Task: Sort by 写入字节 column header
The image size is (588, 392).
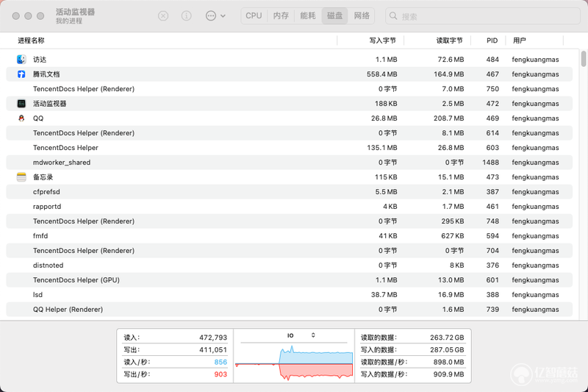Action: click(x=382, y=40)
